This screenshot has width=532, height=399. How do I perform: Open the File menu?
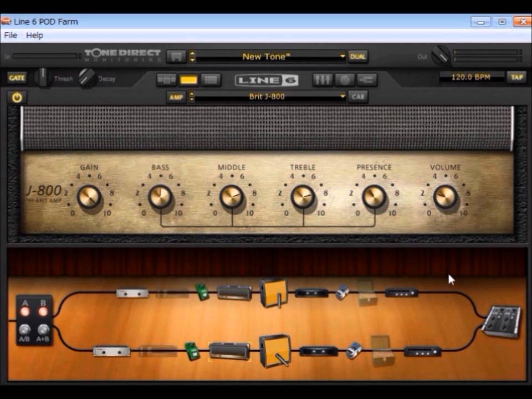[x=11, y=35]
